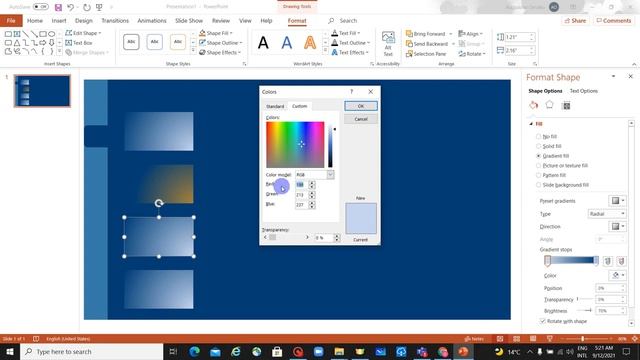Open the Mail app from the taskbar
The image size is (640, 360).
(x=215, y=351)
